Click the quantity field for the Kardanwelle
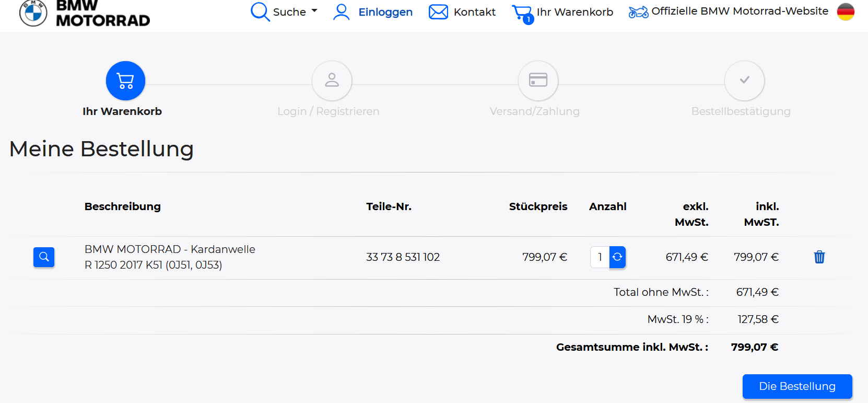 click(600, 257)
